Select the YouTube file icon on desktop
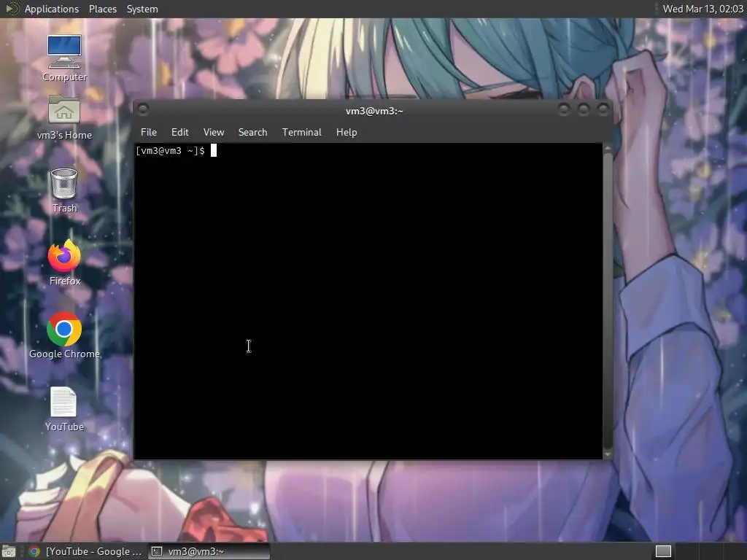The image size is (747, 560). click(x=64, y=409)
